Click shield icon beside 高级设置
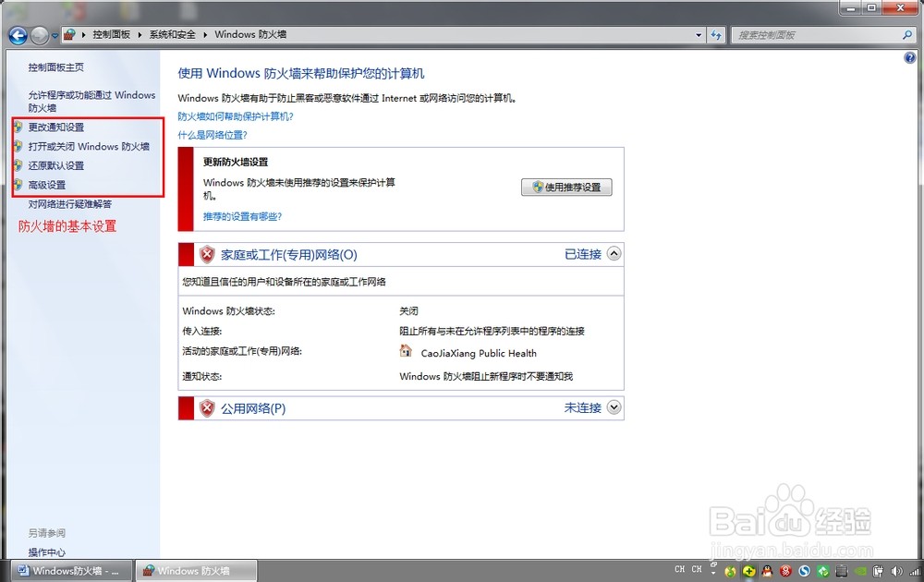The image size is (924, 582). click(x=18, y=185)
